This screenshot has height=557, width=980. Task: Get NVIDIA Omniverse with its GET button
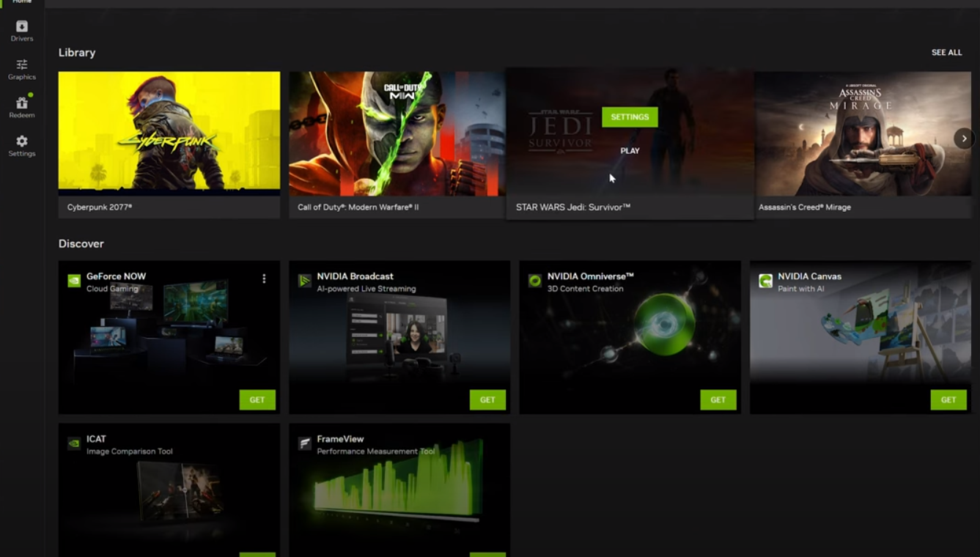point(718,399)
